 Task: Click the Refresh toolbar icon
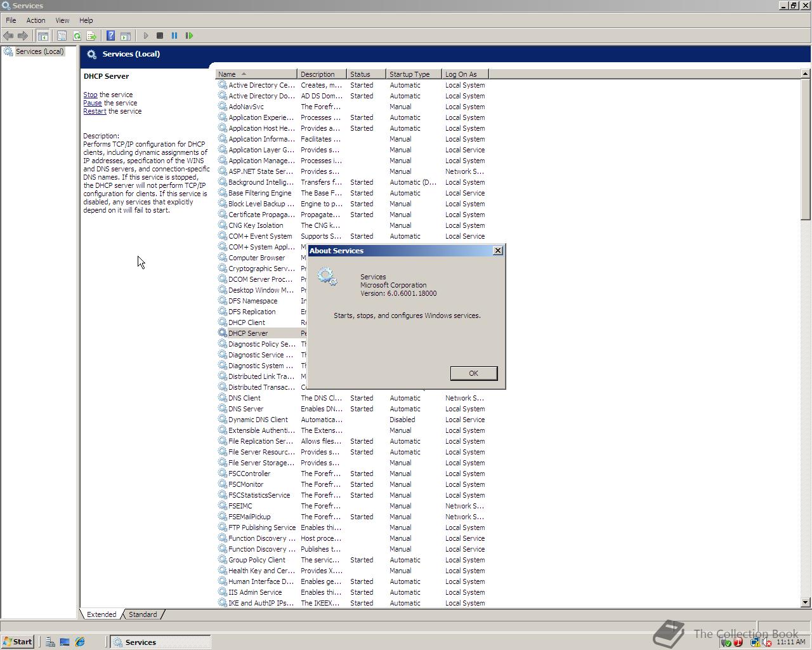[77, 36]
